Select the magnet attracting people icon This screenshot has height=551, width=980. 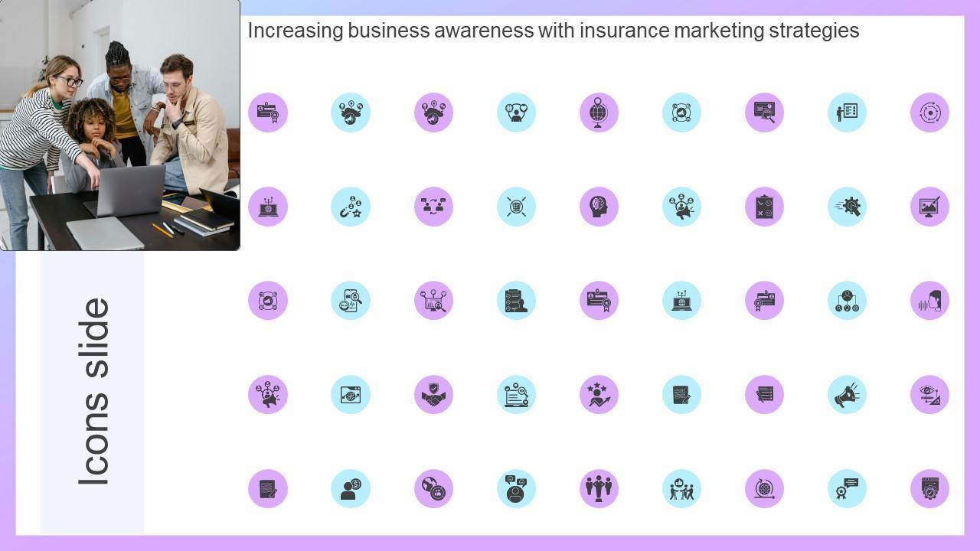[x=351, y=207]
